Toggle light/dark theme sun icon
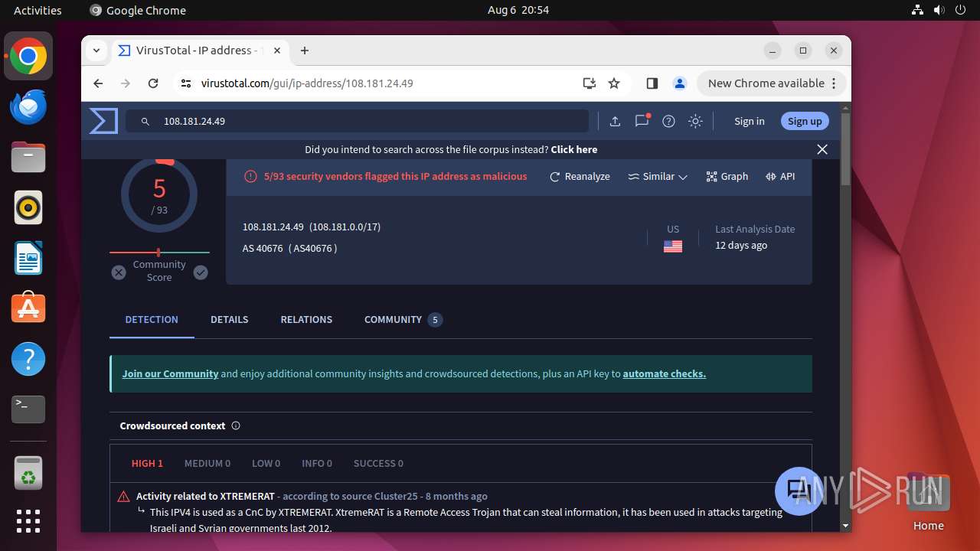980x551 pixels. tap(695, 121)
